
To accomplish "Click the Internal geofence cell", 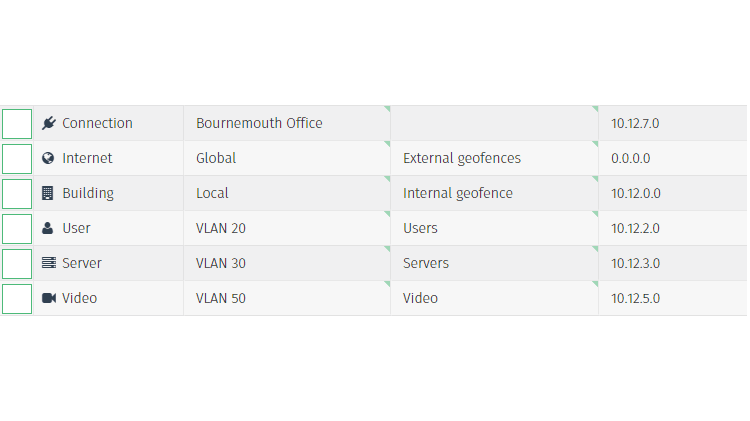I will [457, 193].
